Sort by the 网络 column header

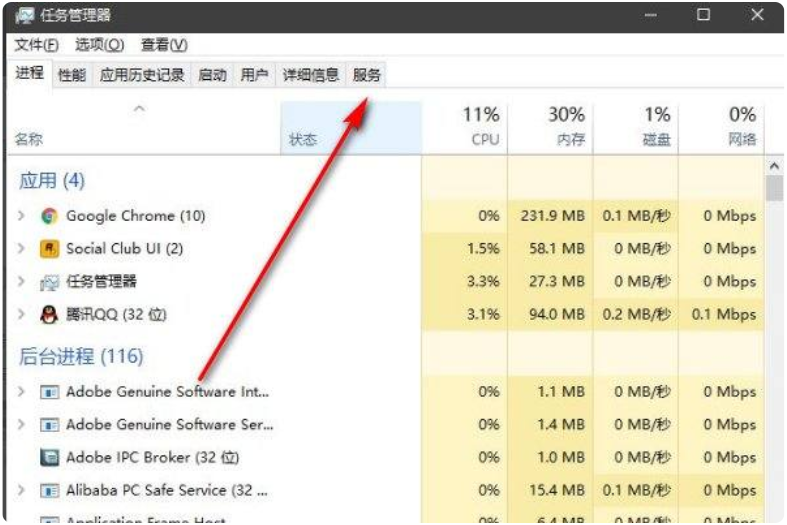pos(721,128)
